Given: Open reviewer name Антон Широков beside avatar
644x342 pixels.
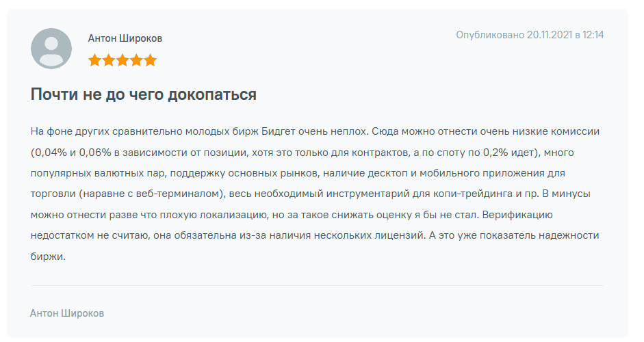Looking at the screenshot, I should click(125, 38).
